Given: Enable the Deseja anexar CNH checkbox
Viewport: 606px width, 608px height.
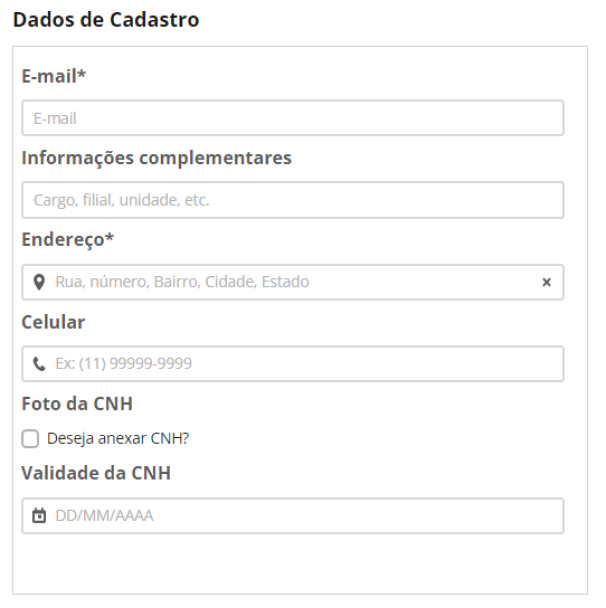Looking at the screenshot, I should click(30, 439).
